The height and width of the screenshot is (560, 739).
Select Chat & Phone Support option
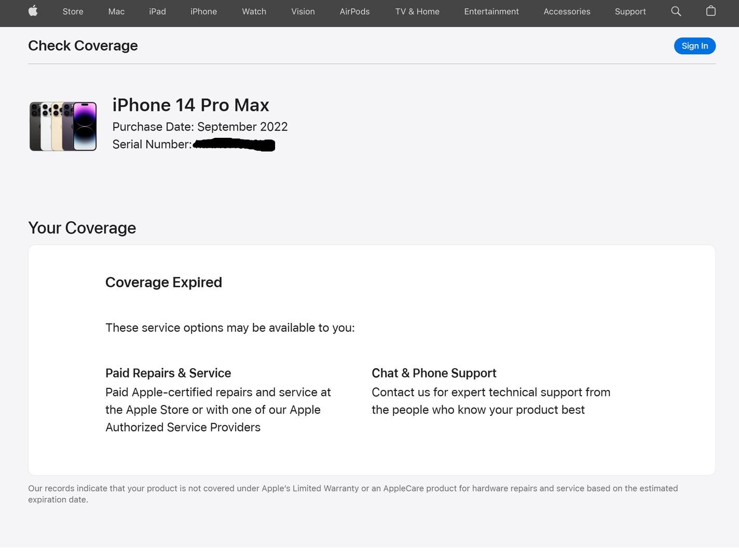434,373
